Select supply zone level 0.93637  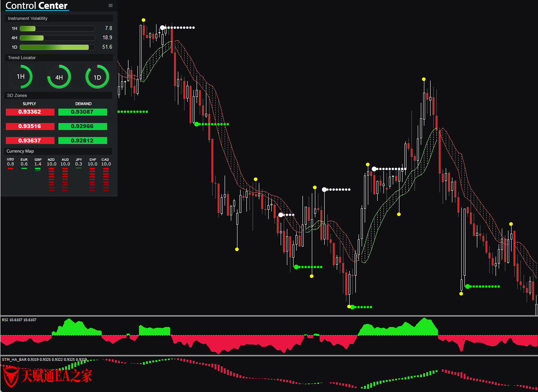[x=30, y=141]
